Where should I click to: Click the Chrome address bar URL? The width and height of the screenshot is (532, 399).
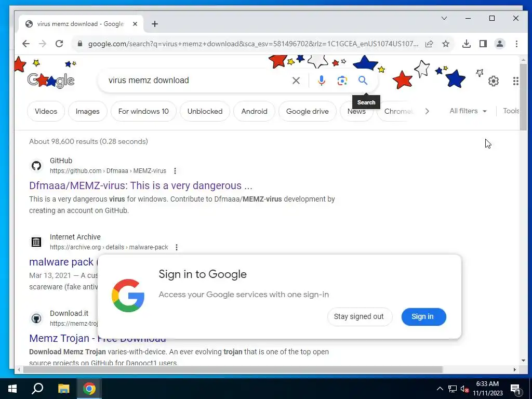pos(253,44)
